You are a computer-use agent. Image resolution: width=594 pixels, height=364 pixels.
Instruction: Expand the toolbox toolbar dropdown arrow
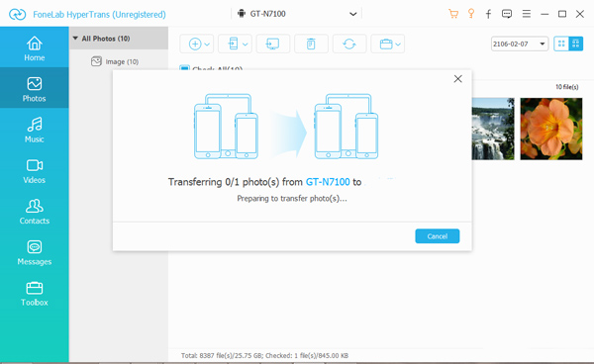pos(398,45)
